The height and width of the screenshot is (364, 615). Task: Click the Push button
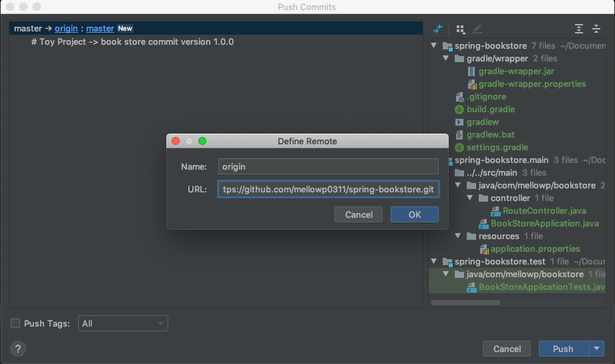[564, 349]
